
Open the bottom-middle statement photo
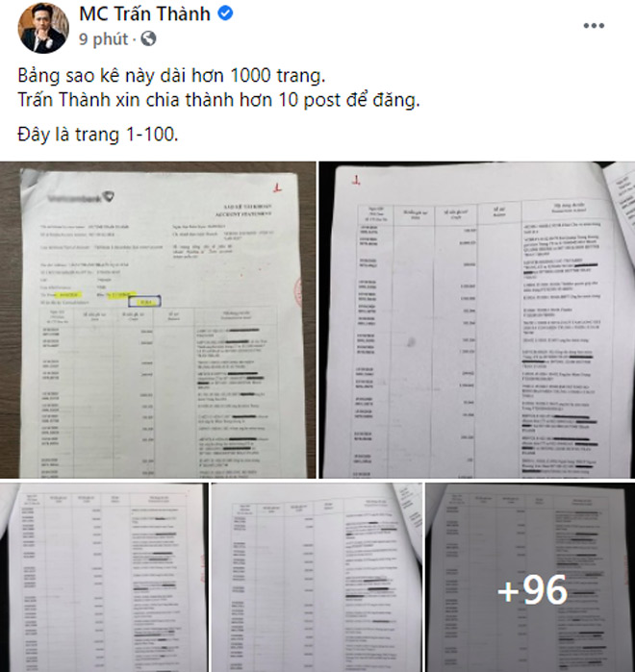[317, 577]
